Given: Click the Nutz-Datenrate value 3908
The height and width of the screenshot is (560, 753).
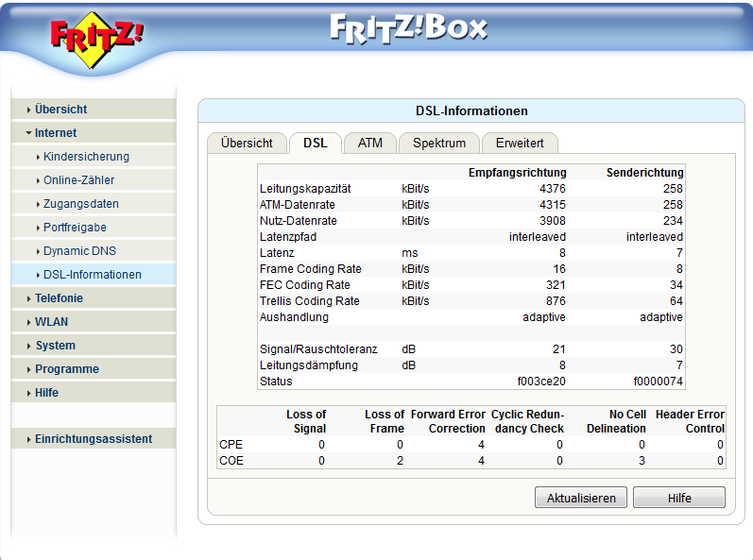Looking at the screenshot, I should 553,221.
